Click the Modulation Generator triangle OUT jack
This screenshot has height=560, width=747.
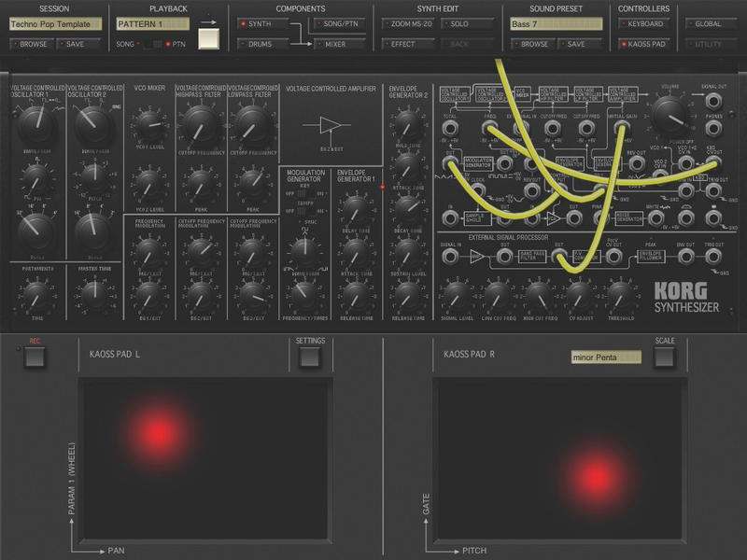(x=450, y=163)
